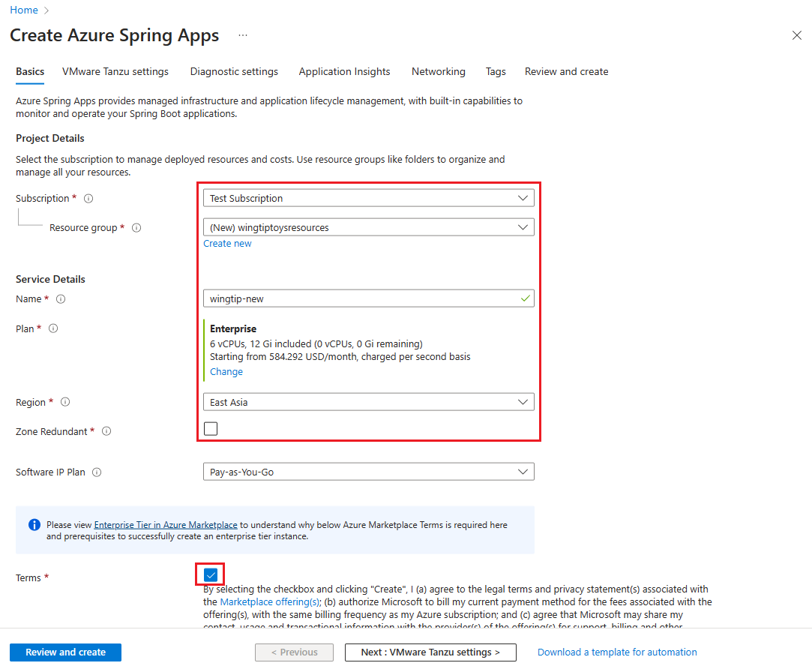Image resolution: width=812 pixels, height=666 pixels.
Task: Click the Region info icon
Action: (65, 402)
